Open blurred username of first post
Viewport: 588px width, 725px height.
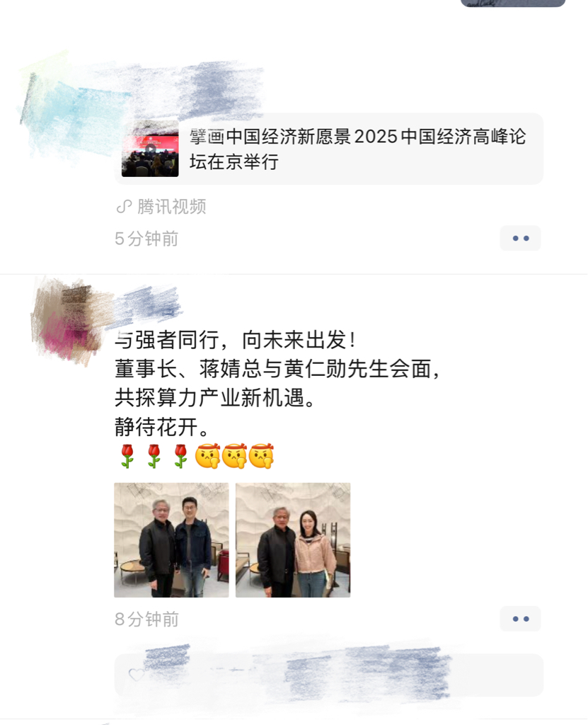click(x=194, y=88)
